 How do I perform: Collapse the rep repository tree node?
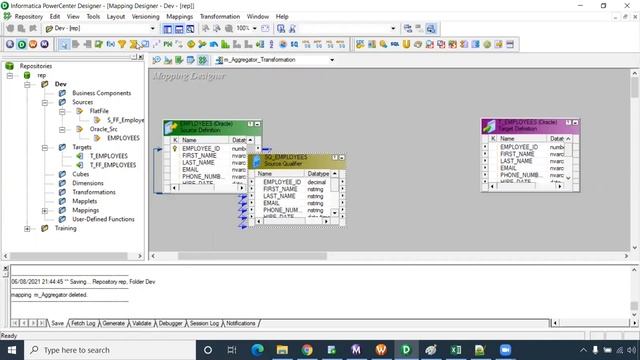coord(10,76)
